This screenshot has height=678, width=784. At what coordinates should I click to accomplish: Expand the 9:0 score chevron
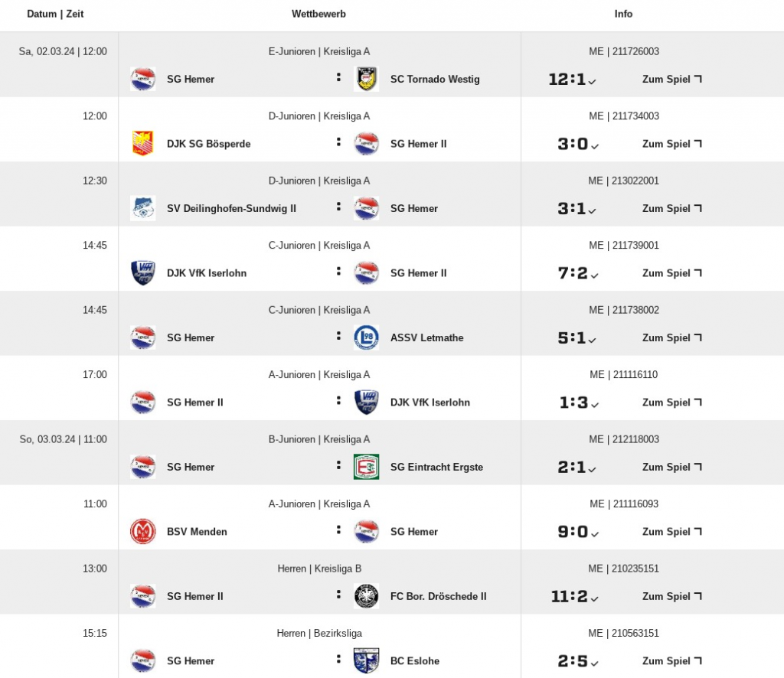pyautogui.click(x=594, y=534)
